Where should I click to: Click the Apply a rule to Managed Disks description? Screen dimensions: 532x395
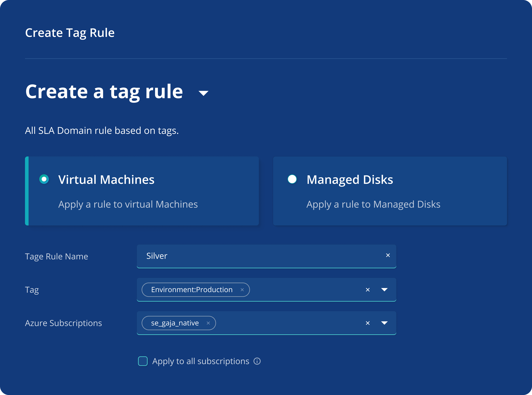click(373, 204)
